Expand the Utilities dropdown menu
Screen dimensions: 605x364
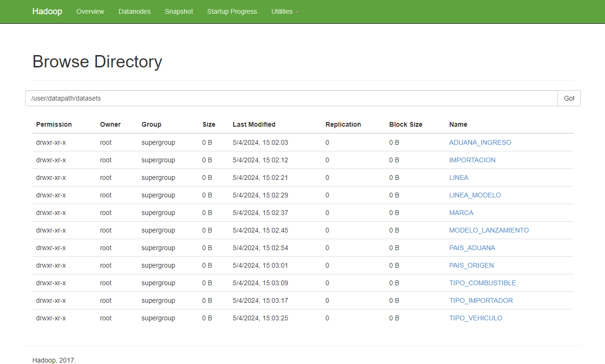click(285, 11)
